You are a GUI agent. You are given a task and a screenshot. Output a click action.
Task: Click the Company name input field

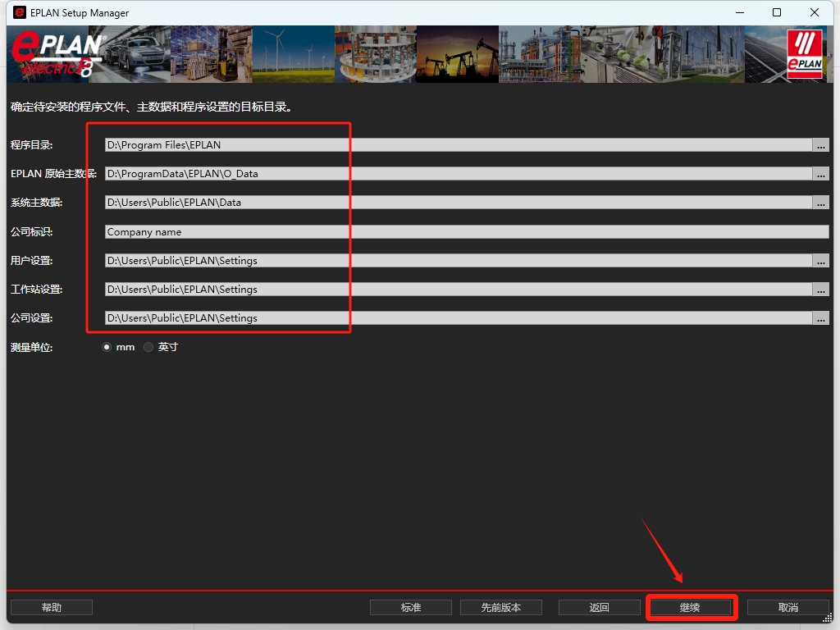pos(459,232)
